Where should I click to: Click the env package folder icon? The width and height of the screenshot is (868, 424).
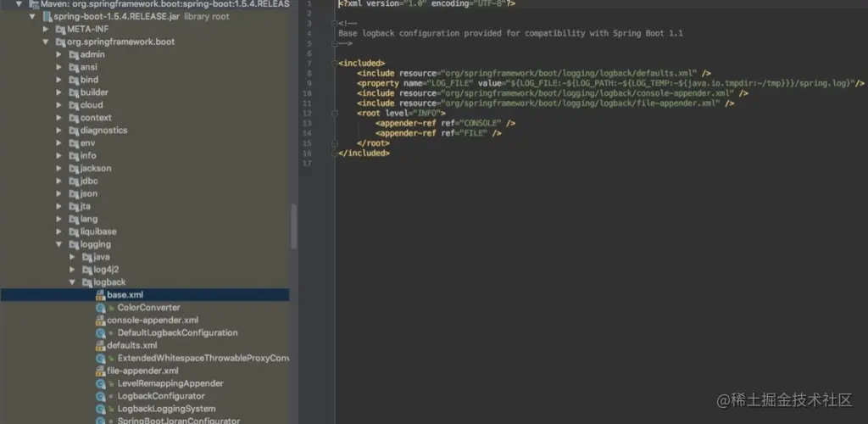click(x=74, y=143)
